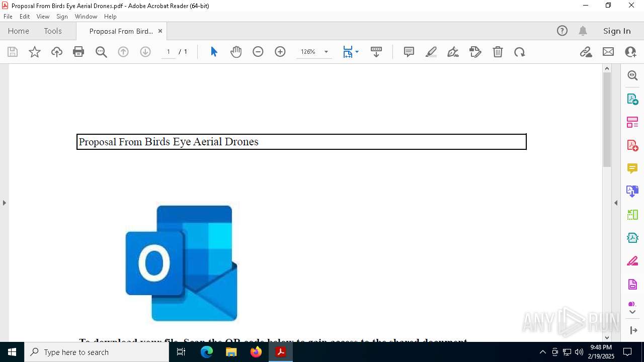Add a sticky note comment
Viewport: 644px width, 362px height.
(409, 52)
